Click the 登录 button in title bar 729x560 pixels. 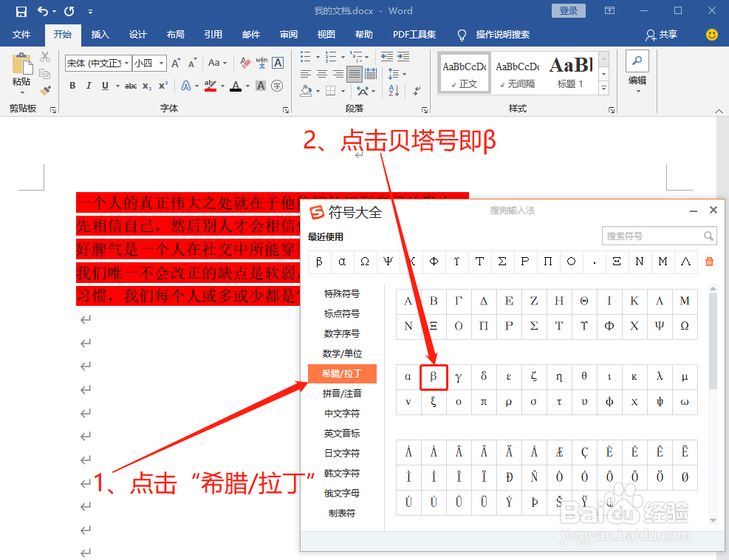pos(567,10)
